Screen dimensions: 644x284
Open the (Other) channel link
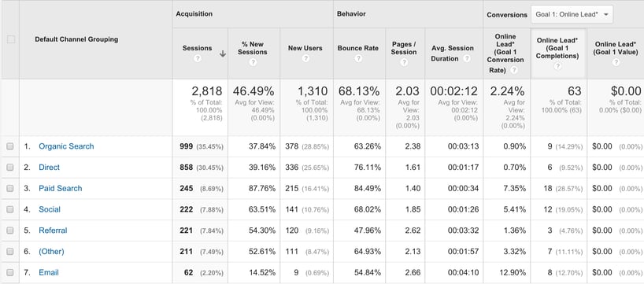coord(51,252)
